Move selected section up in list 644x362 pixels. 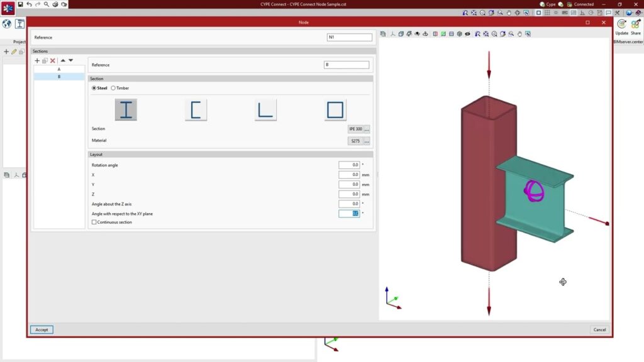coord(63,60)
